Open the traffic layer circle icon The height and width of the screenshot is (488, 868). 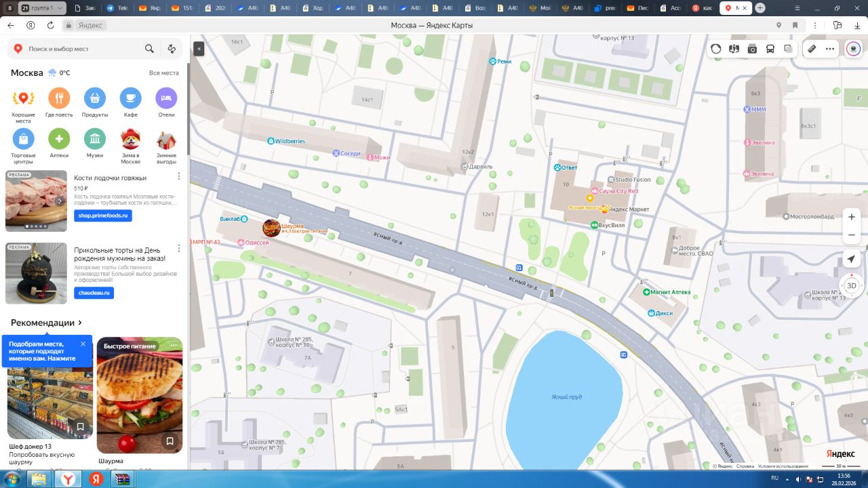tap(716, 49)
